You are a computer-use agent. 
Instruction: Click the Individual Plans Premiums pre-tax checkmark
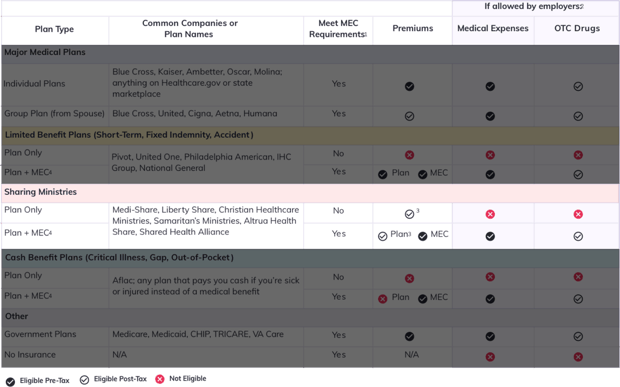(x=409, y=86)
